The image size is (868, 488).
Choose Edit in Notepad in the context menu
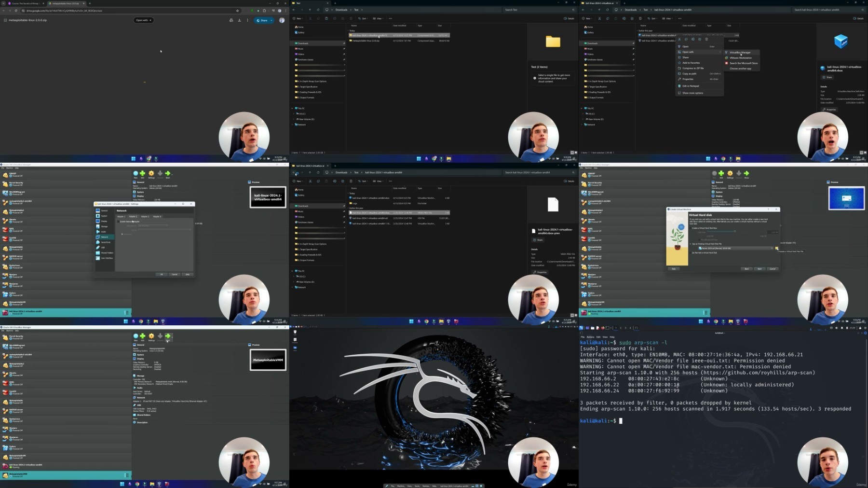pyautogui.click(x=700, y=86)
